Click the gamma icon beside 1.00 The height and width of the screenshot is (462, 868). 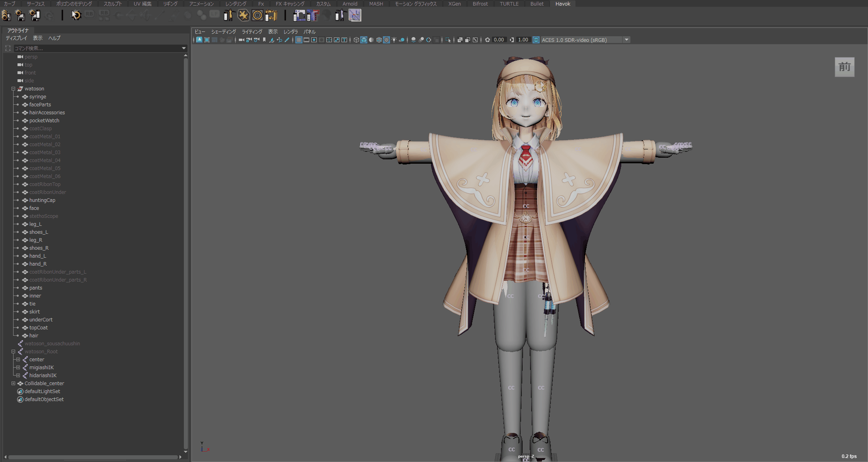[512, 40]
